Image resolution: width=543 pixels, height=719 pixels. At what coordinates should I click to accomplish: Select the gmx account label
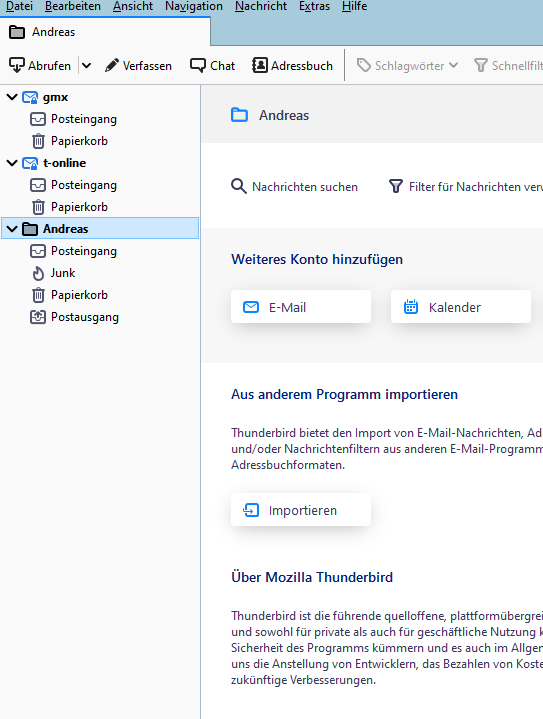(55, 97)
